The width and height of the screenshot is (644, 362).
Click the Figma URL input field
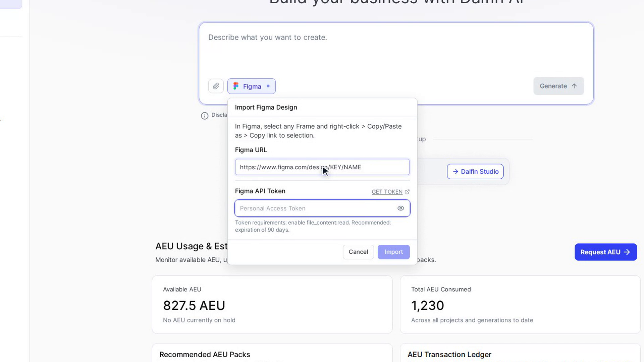coord(322,167)
